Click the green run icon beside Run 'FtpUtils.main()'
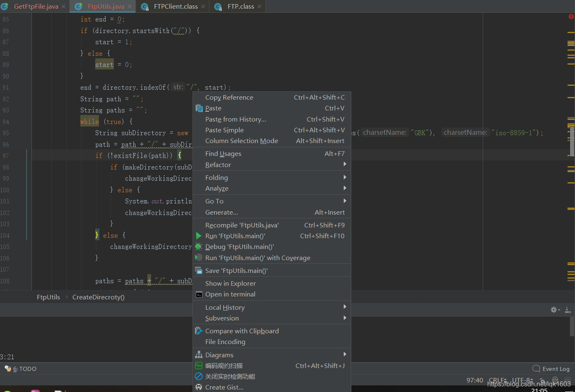 (x=199, y=236)
